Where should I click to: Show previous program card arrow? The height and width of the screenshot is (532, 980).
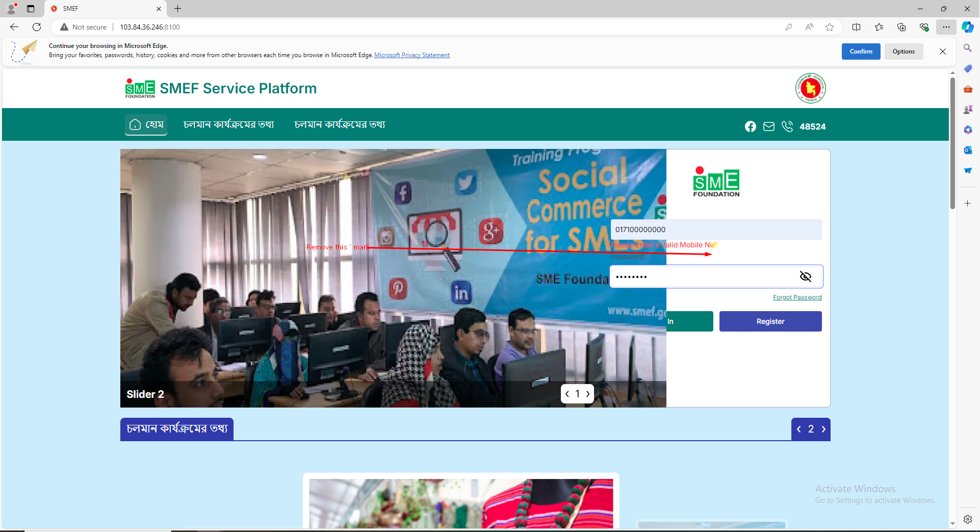tap(799, 429)
